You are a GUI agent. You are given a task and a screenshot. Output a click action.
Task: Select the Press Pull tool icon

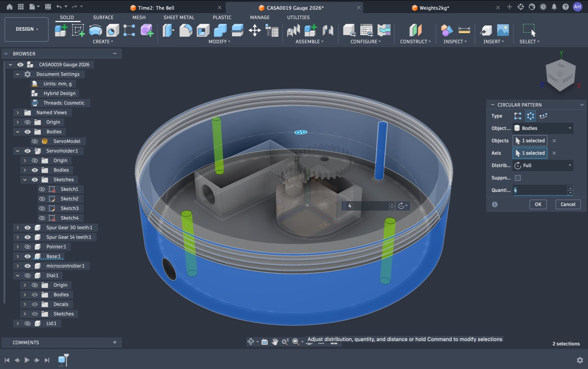(x=168, y=30)
